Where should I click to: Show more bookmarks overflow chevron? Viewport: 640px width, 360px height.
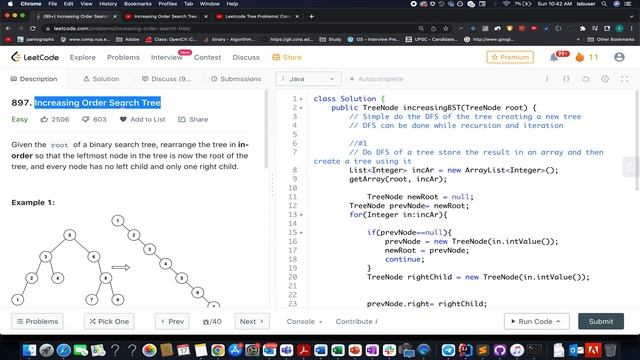point(578,40)
